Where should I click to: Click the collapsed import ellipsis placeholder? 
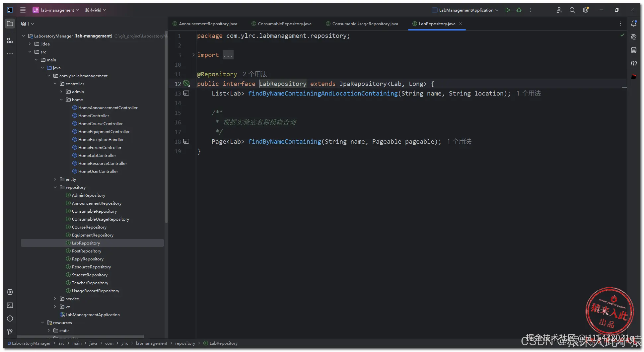pyautogui.click(x=228, y=55)
